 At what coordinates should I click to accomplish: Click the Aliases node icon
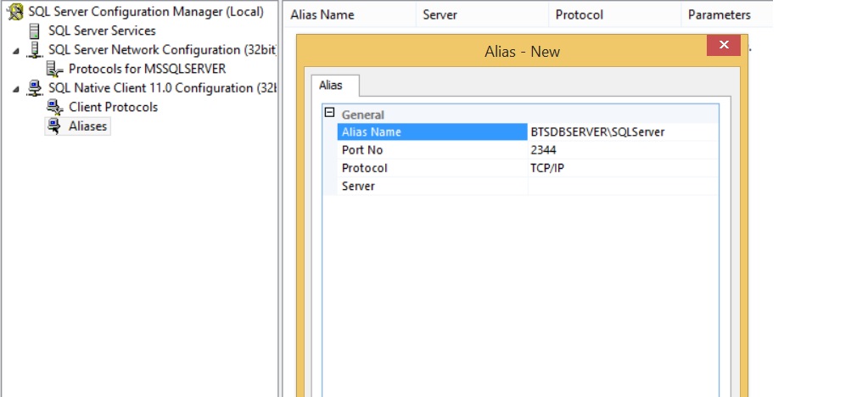pyautogui.click(x=54, y=126)
